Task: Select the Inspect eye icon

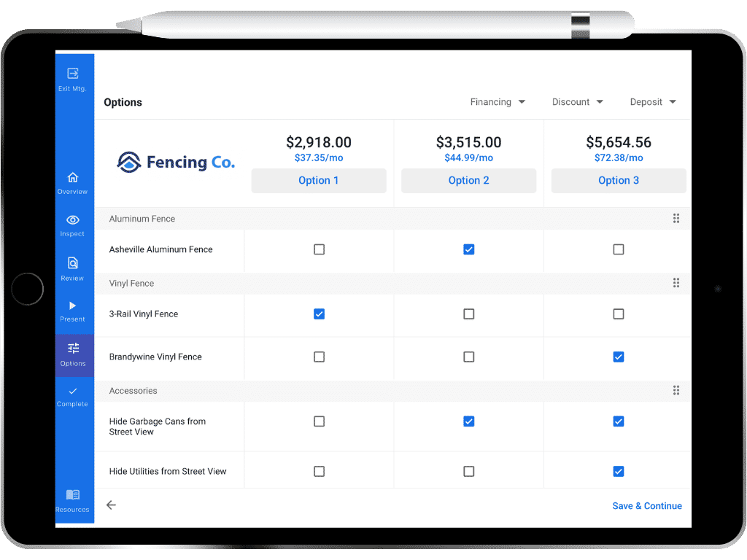Action: click(x=72, y=220)
